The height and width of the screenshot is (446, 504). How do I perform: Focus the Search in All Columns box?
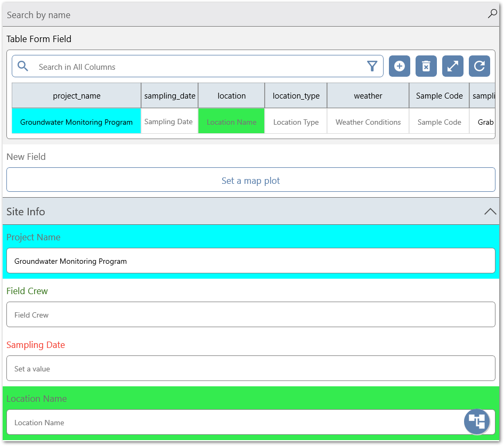(x=197, y=67)
